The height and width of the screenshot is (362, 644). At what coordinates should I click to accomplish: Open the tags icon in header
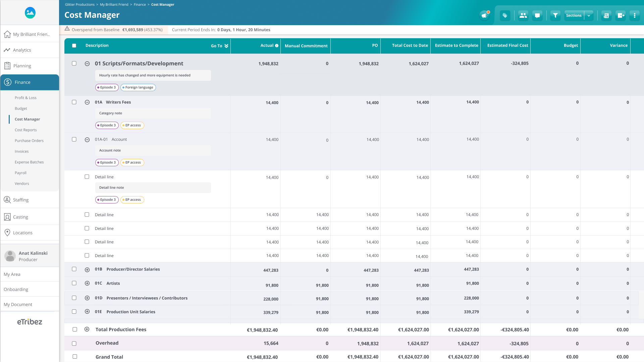[x=505, y=15]
